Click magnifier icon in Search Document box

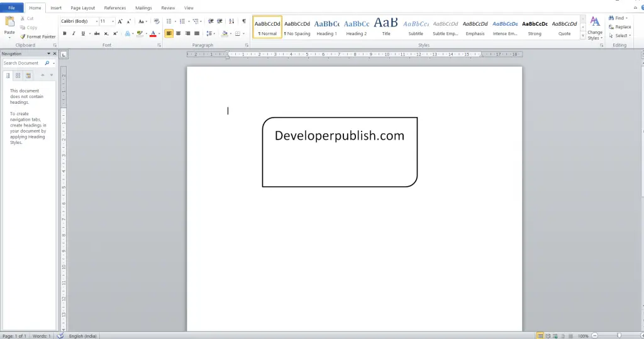click(x=47, y=64)
